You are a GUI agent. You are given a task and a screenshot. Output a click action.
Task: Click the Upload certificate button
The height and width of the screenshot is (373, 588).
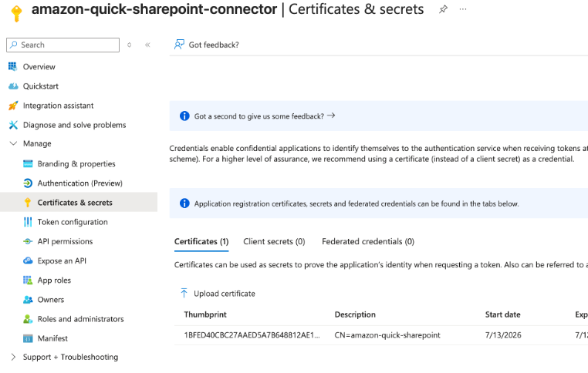tap(218, 293)
